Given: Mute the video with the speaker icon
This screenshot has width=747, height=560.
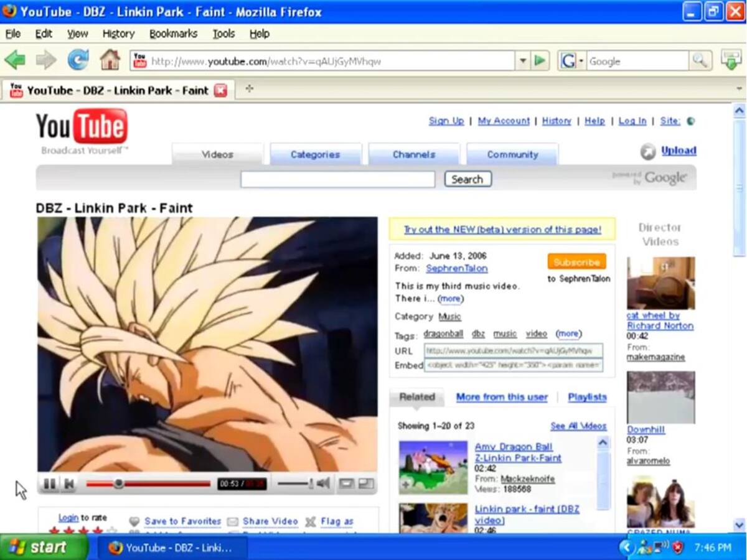Looking at the screenshot, I should pyautogui.click(x=323, y=483).
